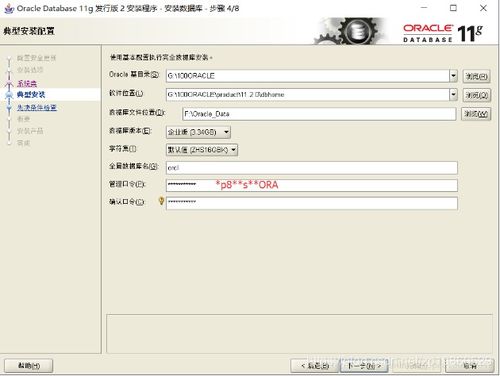This screenshot has width=500, height=376.
Task: Click the gear and database graphic in header
Action: tap(349, 31)
